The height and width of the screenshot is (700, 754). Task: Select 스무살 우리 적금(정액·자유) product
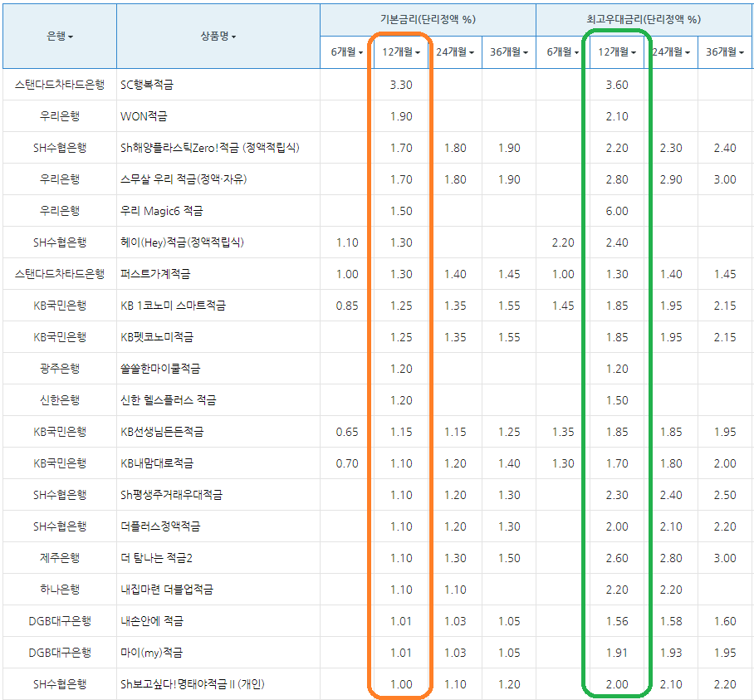(184, 179)
